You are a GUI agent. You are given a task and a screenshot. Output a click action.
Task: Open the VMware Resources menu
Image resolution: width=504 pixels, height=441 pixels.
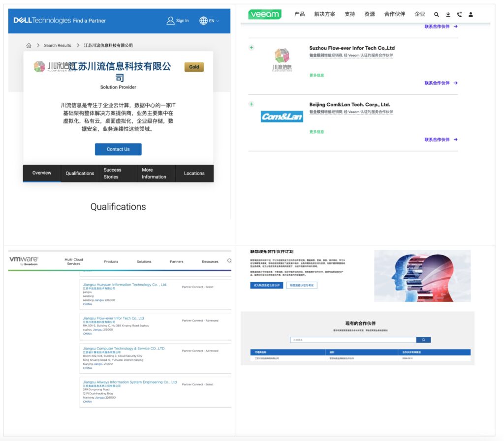point(210,262)
